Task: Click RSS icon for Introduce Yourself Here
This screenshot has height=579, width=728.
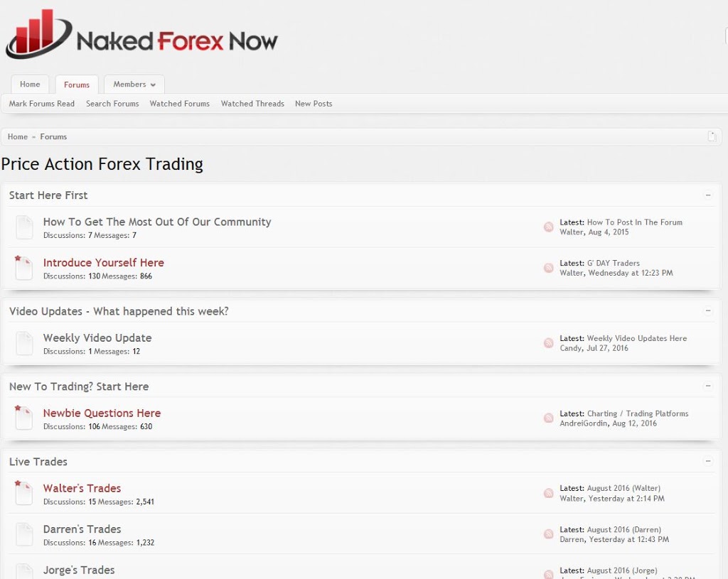Action: click(x=548, y=268)
